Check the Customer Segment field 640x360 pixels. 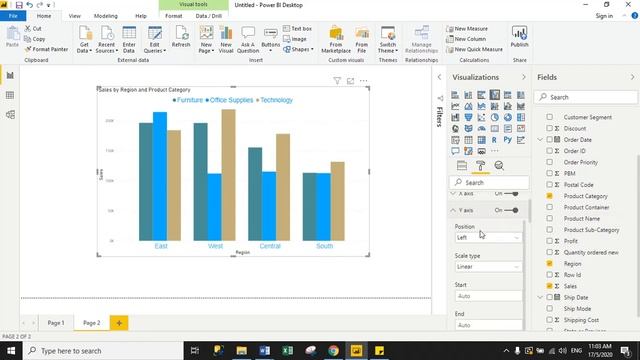click(x=549, y=117)
